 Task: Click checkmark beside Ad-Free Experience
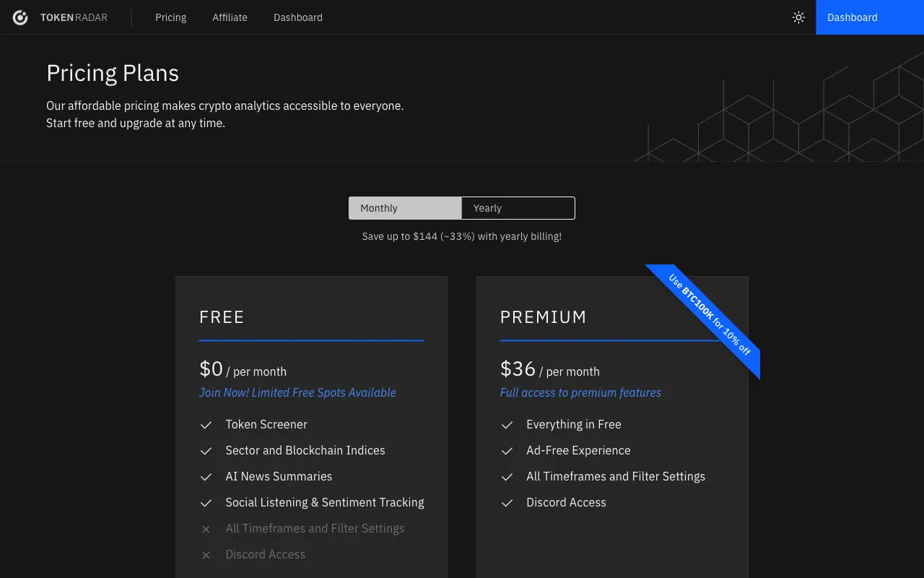tap(507, 451)
